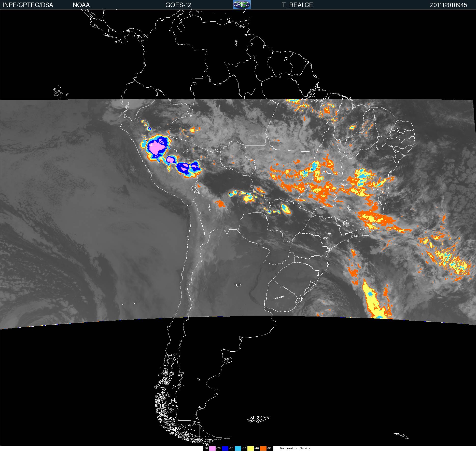Click the T_REALCE product label
The image size is (476, 451).
click(x=297, y=5)
